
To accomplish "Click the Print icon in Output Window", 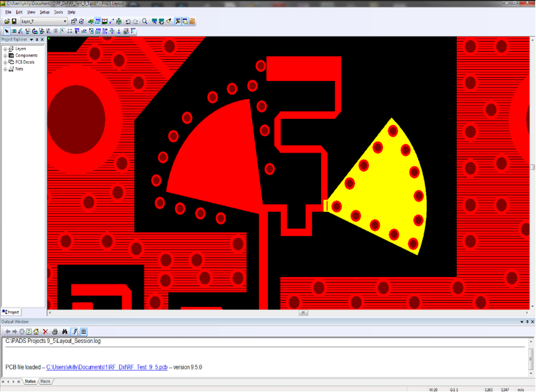I will (55, 332).
